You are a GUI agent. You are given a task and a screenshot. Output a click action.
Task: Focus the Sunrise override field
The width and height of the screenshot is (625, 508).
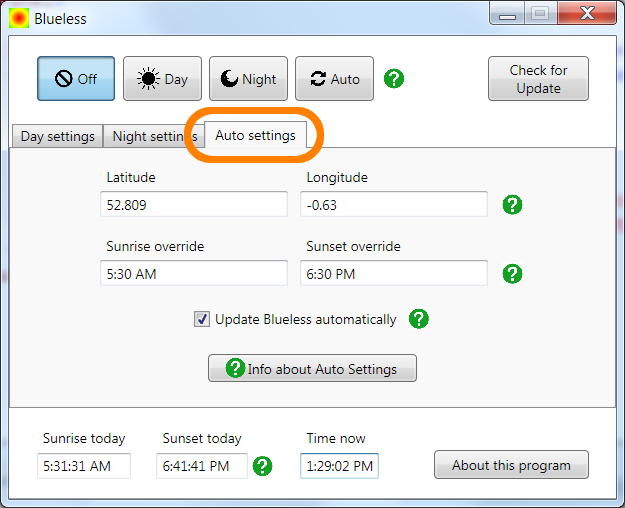point(193,274)
